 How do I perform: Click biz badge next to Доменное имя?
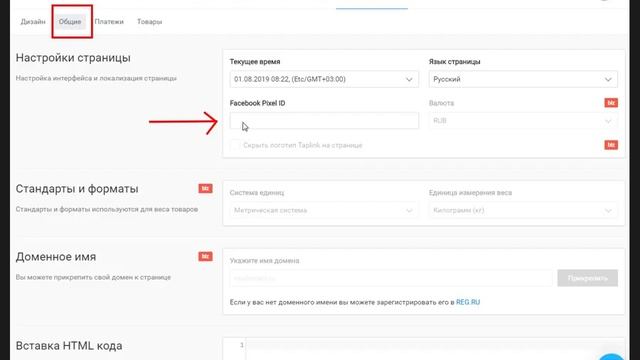[x=205, y=256]
